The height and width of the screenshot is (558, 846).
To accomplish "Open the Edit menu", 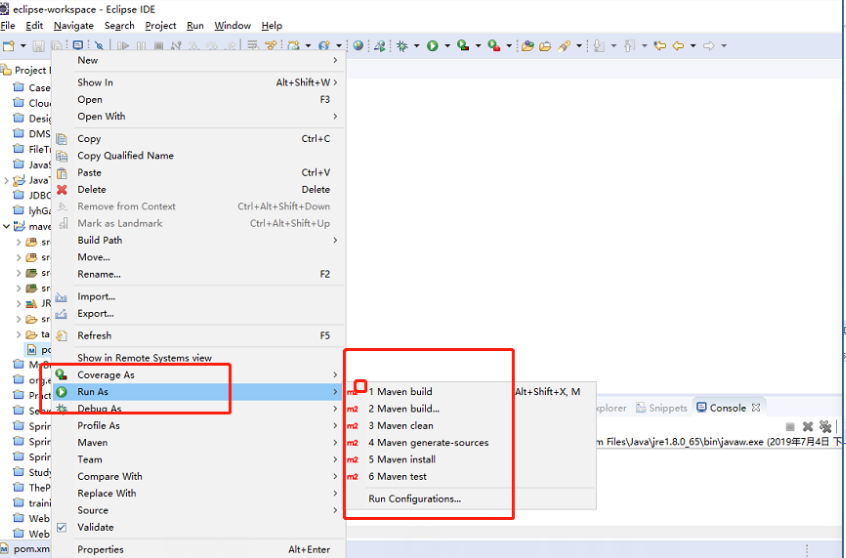I will (34, 25).
